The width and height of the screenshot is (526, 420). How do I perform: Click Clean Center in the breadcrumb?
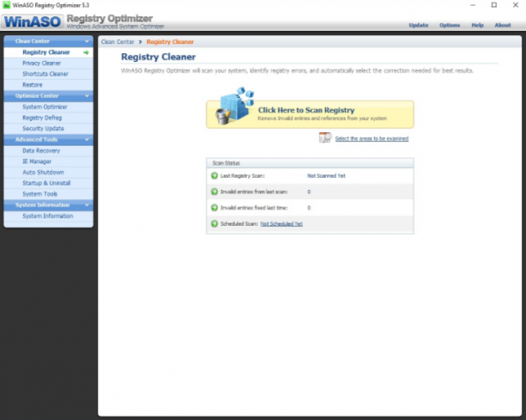118,42
